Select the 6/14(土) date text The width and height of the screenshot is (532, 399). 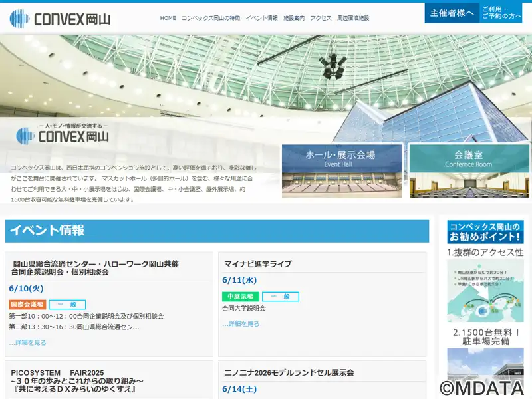239,389
